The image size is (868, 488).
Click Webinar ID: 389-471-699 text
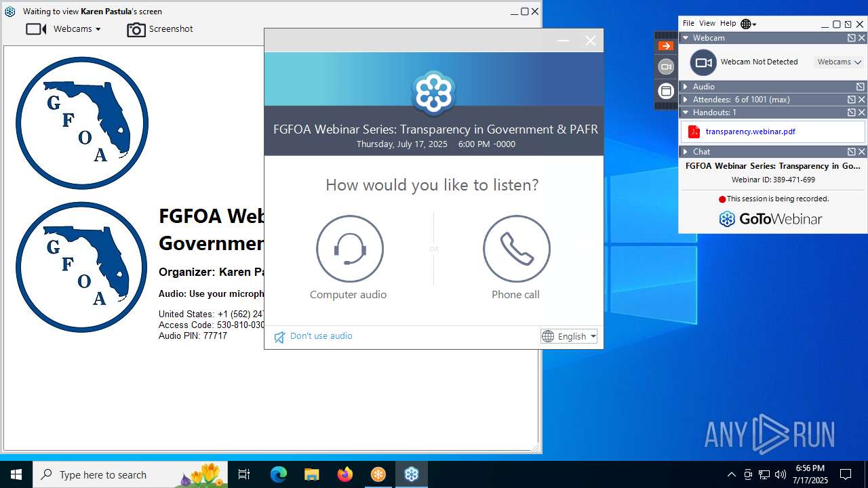(773, 180)
